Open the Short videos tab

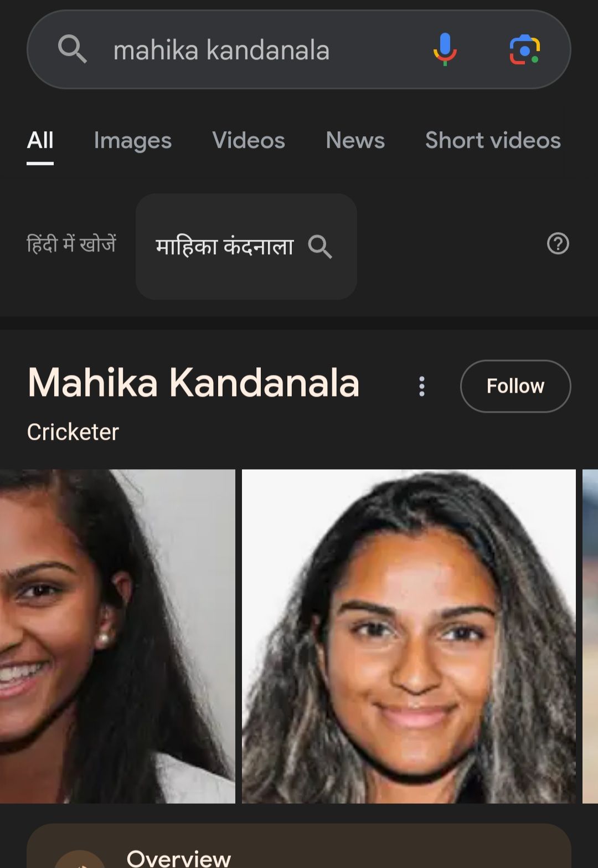493,141
